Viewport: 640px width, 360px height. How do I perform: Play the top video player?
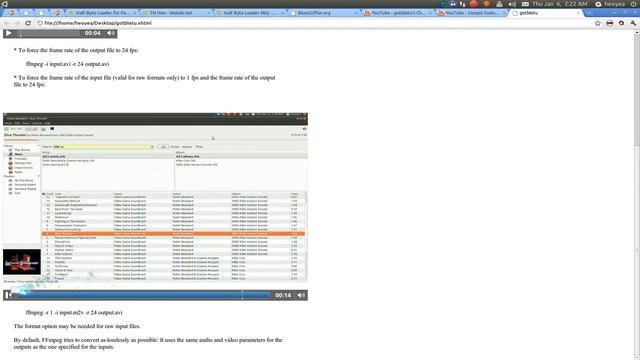coord(9,33)
